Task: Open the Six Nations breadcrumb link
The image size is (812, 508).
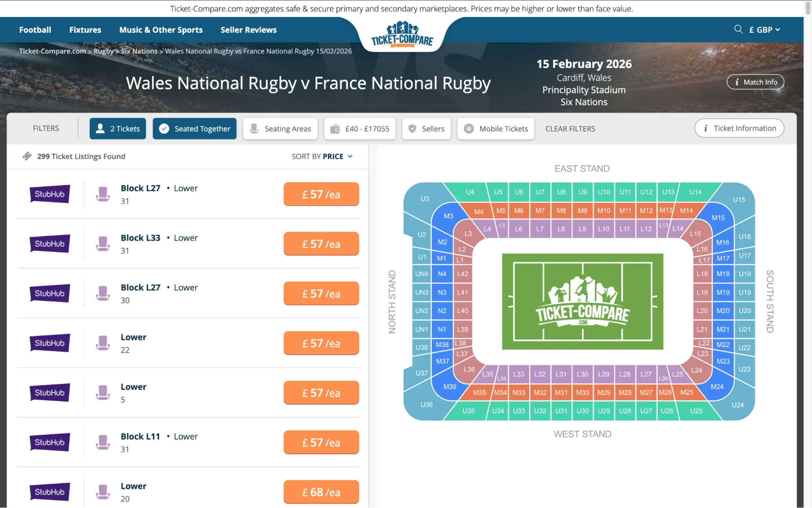Action: click(139, 51)
